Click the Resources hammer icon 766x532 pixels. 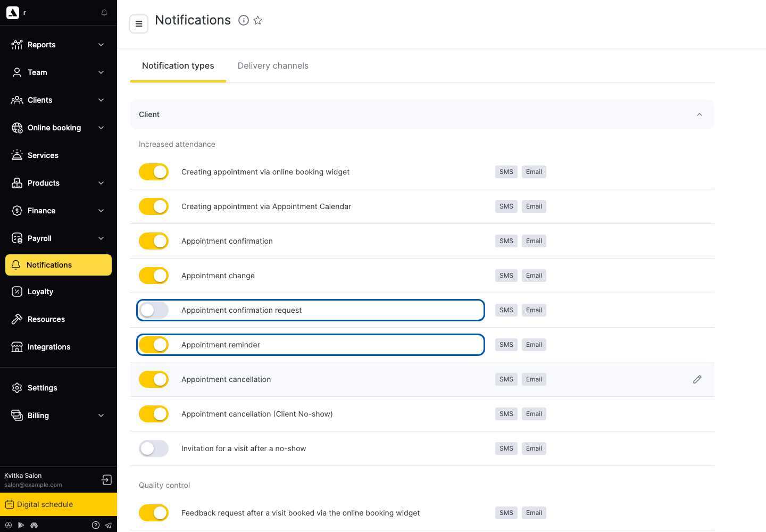17,319
